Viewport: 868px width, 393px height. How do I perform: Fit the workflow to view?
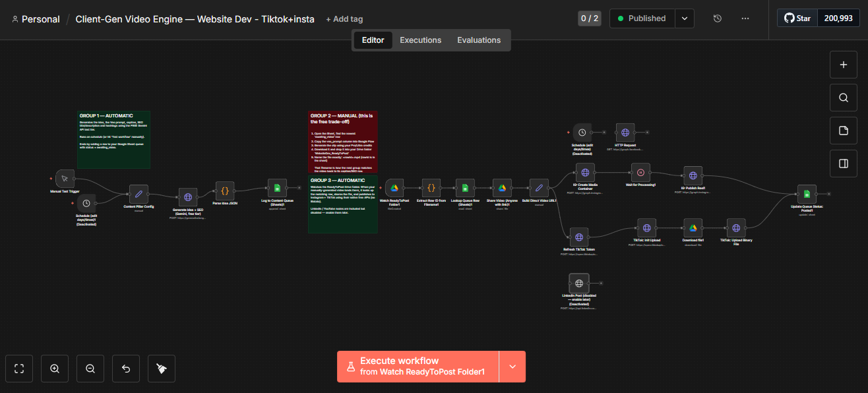click(x=19, y=369)
